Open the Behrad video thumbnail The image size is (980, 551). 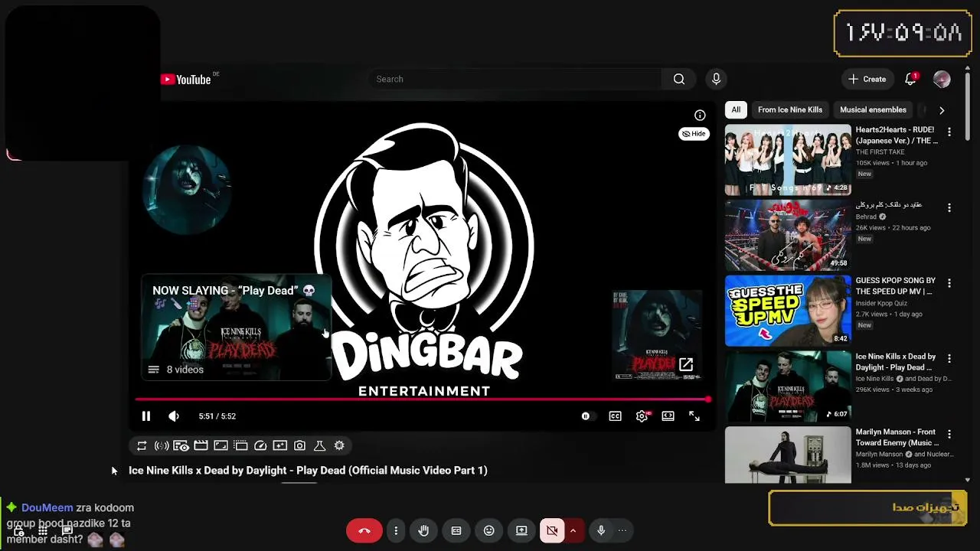tap(788, 235)
